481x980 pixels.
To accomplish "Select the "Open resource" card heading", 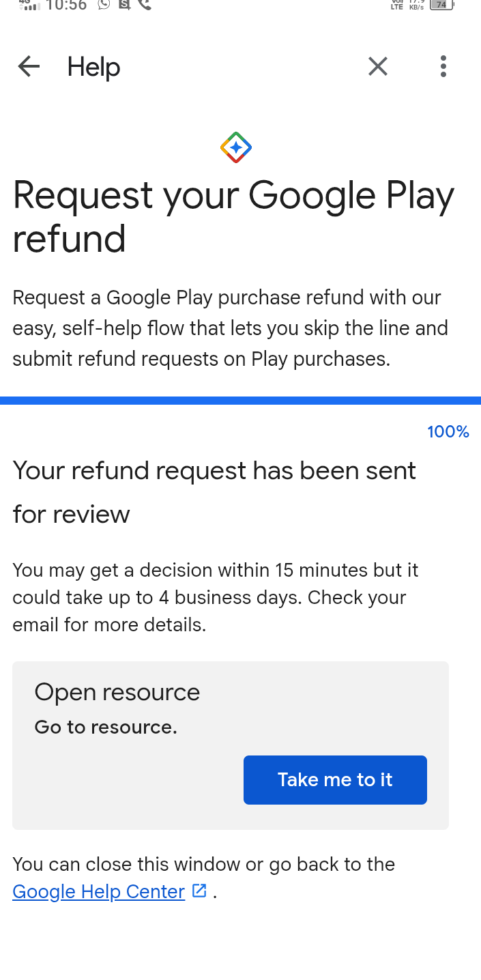I will (117, 692).
